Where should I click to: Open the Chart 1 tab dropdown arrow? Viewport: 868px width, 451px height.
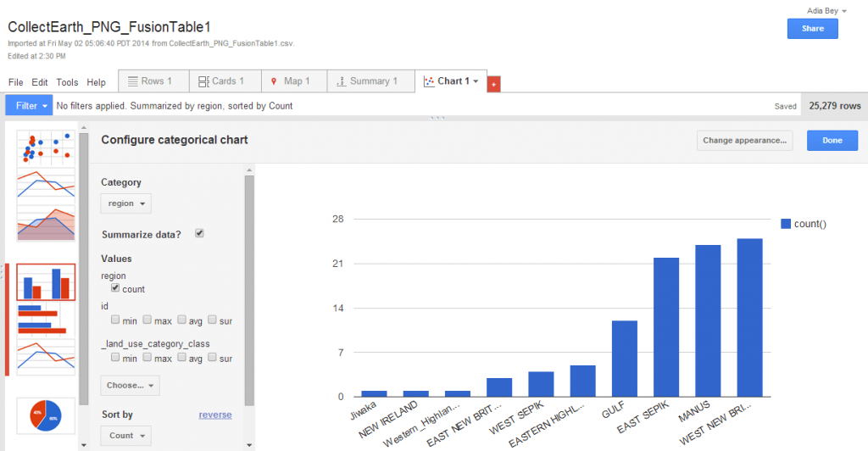pyautogui.click(x=476, y=81)
